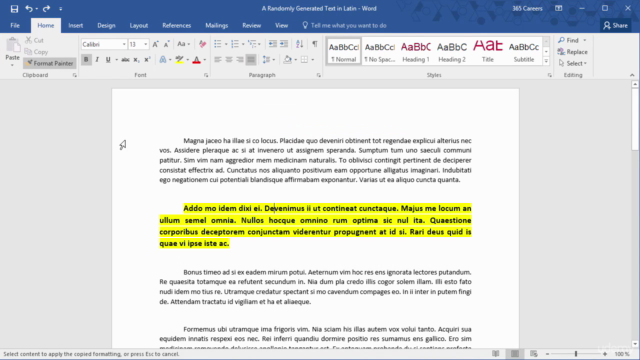Apply the Heading 1 style
The height and width of the screenshot is (360, 640).
click(x=416, y=51)
